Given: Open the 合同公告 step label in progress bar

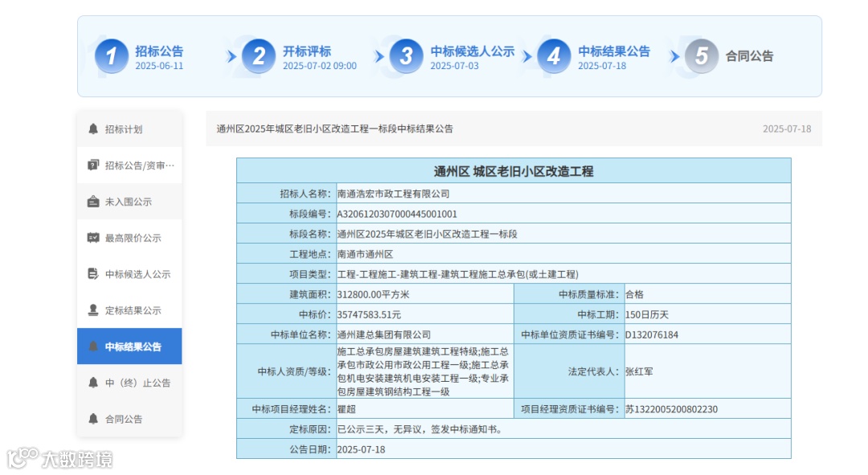Looking at the screenshot, I should tap(750, 56).
